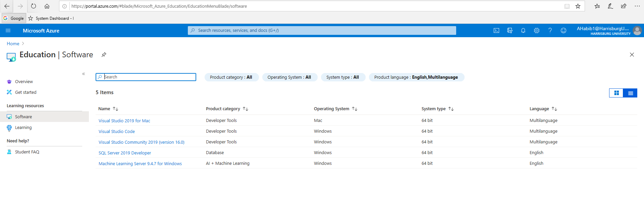The image size is (644, 203).
Task: Sort by Name column
Action: [x=108, y=109]
